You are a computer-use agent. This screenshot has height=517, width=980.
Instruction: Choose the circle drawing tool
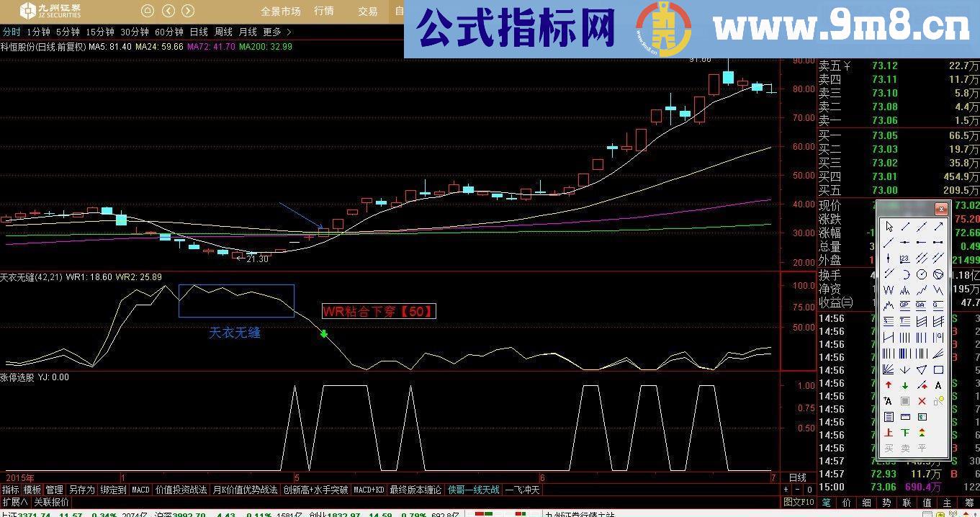tap(922, 273)
